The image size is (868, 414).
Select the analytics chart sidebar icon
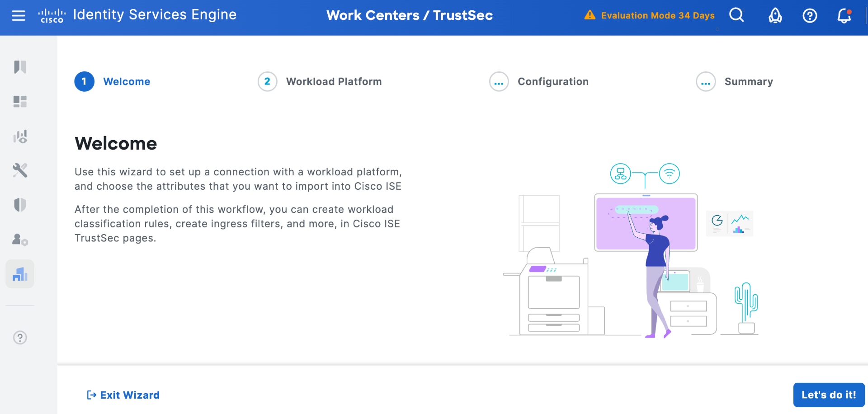point(20,136)
